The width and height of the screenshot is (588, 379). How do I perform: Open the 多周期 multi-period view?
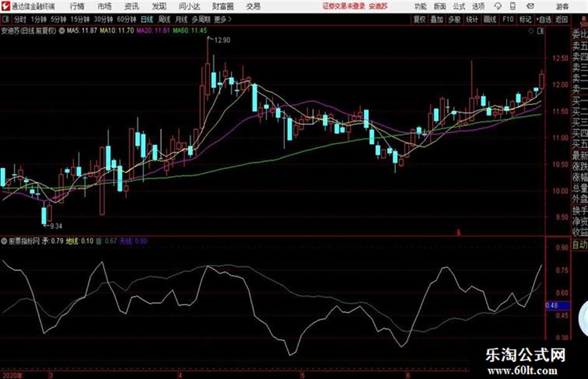coord(201,19)
